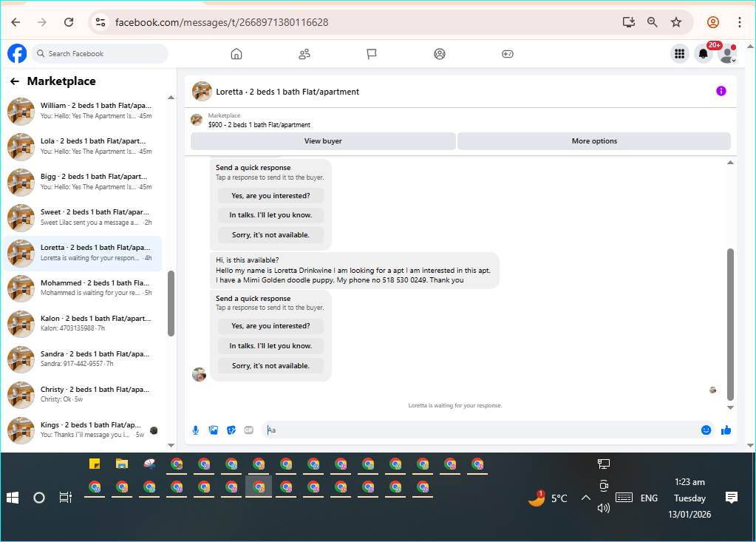Open the Lola conversation

[83, 146]
